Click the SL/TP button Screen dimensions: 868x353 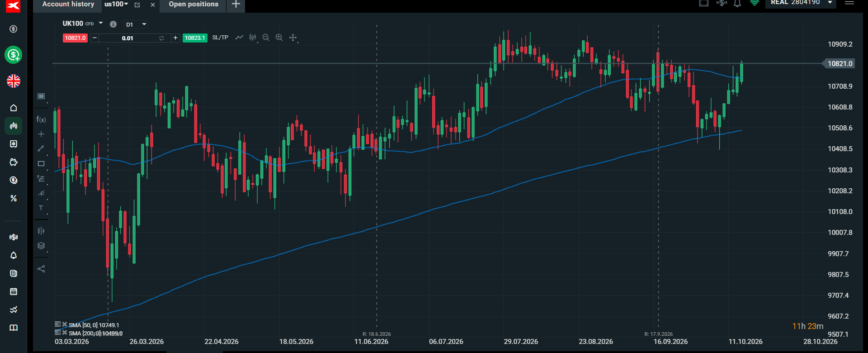click(220, 38)
